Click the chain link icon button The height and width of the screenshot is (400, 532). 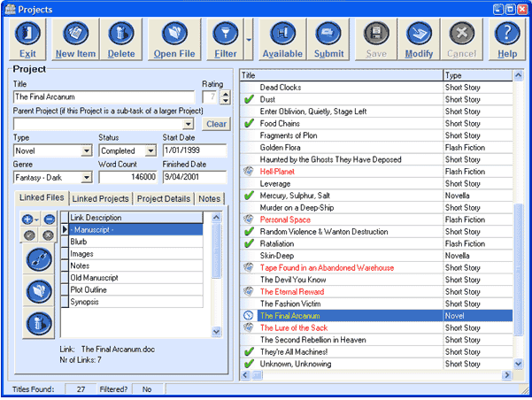click(x=38, y=258)
